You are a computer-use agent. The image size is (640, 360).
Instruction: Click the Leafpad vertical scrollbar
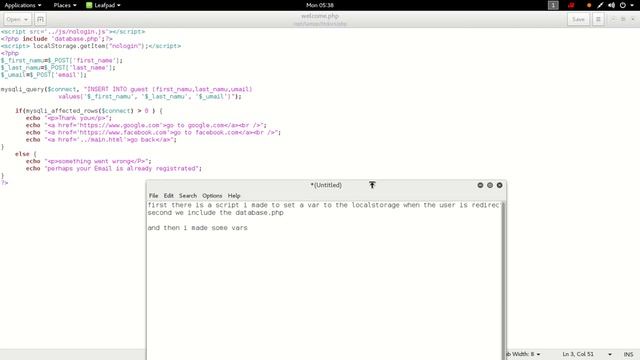click(x=504, y=280)
